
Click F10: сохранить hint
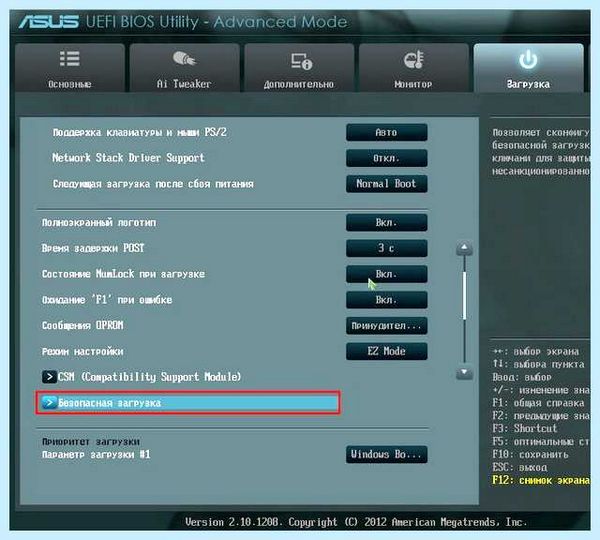pyautogui.click(x=530, y=455)
